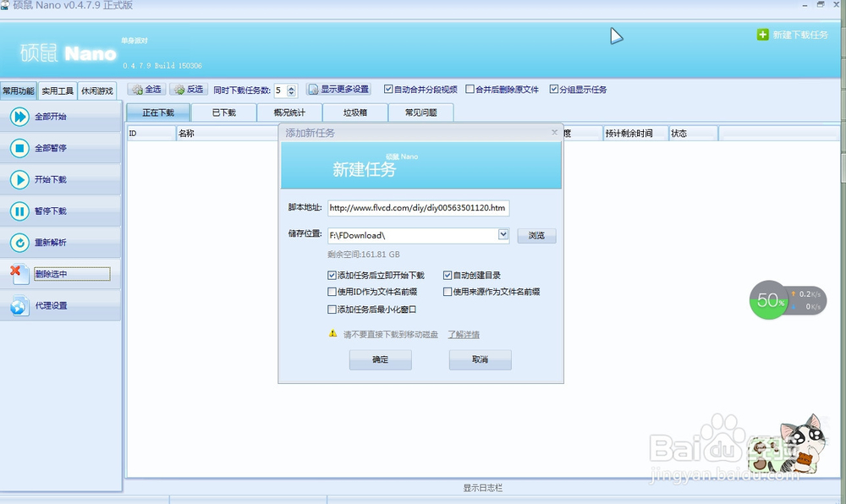Select the 常用功能 sidebar tab
This screenshot has height=504, width=846.
[19, 90]
